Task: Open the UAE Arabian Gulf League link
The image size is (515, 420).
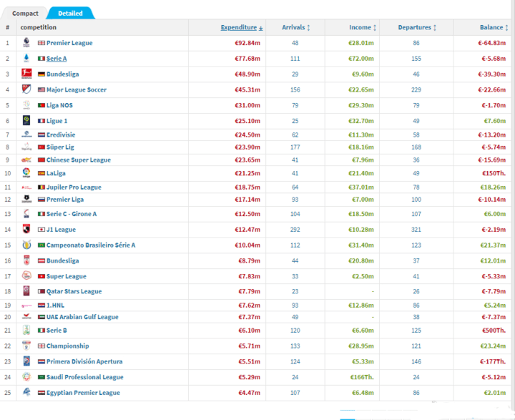Action: (82, 317)
